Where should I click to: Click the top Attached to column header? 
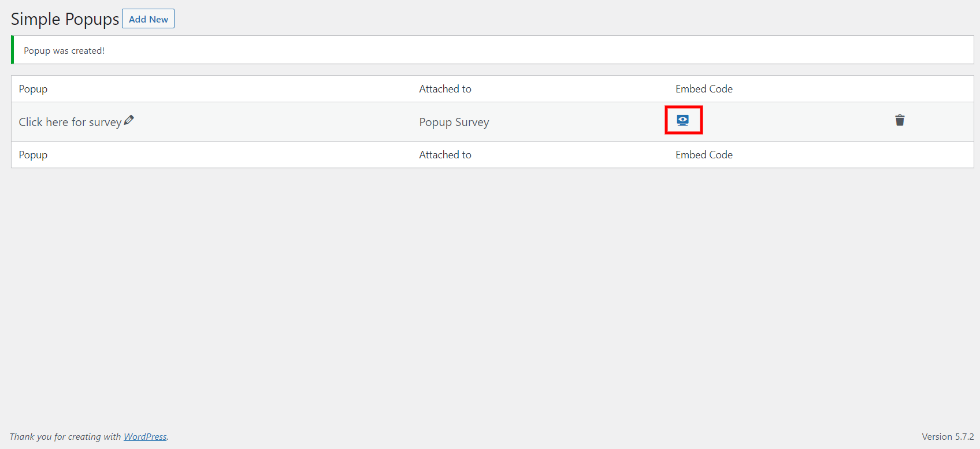pos(445,89)
